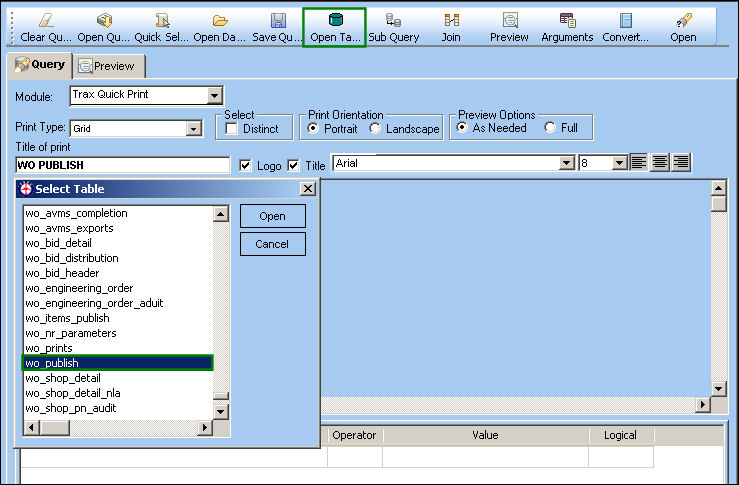Image resolution: width=739 pixels, height=485 pixels.
Task: Click the Clear Query eraser icon
Action: click(x=46, y=20)
